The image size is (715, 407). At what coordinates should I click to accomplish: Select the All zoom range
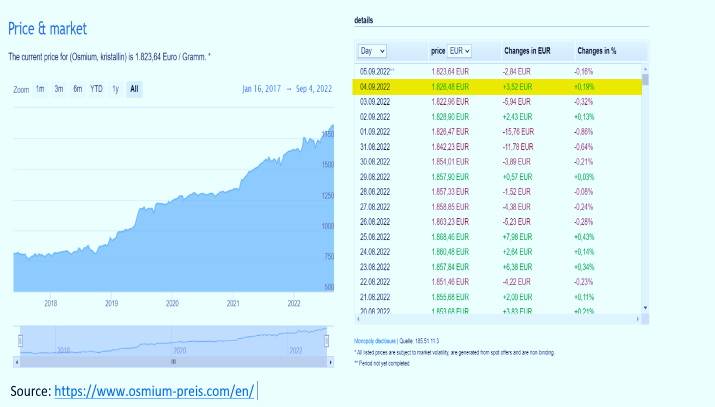[134, 89]
